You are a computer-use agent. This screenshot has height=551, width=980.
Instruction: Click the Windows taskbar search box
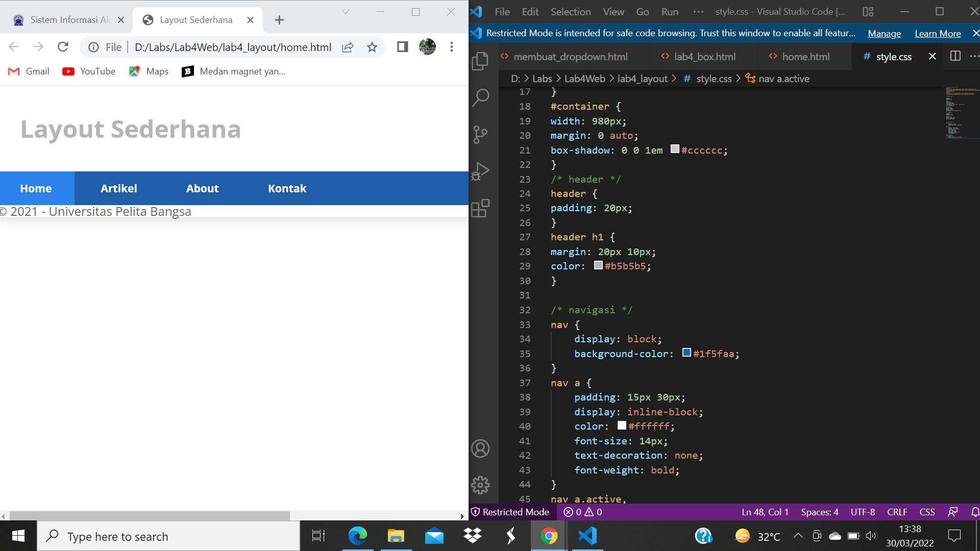(168, 536)
